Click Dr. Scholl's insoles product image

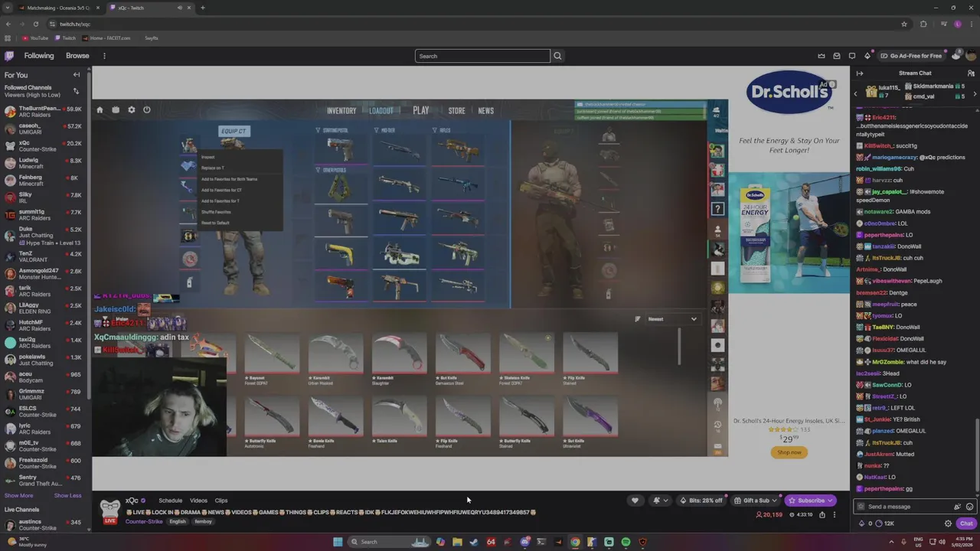pyautogui.click(x=789, y=233)
